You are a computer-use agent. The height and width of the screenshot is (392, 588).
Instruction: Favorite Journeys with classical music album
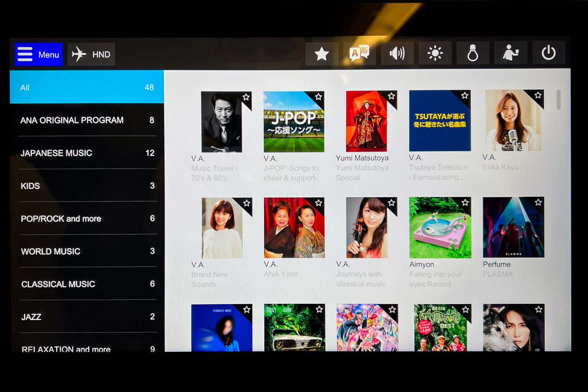(x=392, y=203)
